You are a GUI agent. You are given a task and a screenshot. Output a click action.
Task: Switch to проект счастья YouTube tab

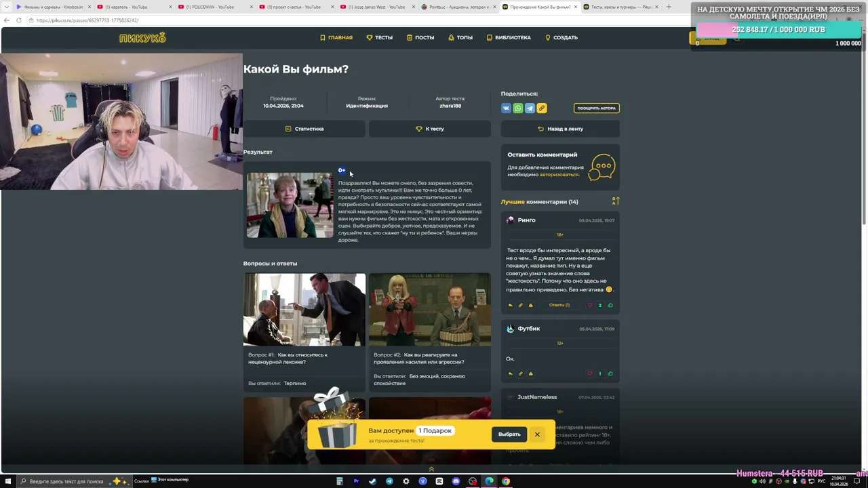click(295, 7)
